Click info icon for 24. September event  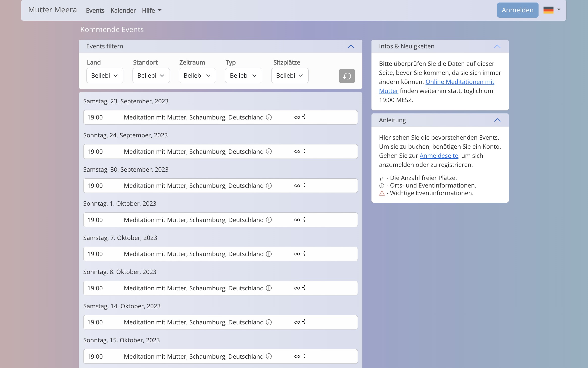click(x=269, y=151)
